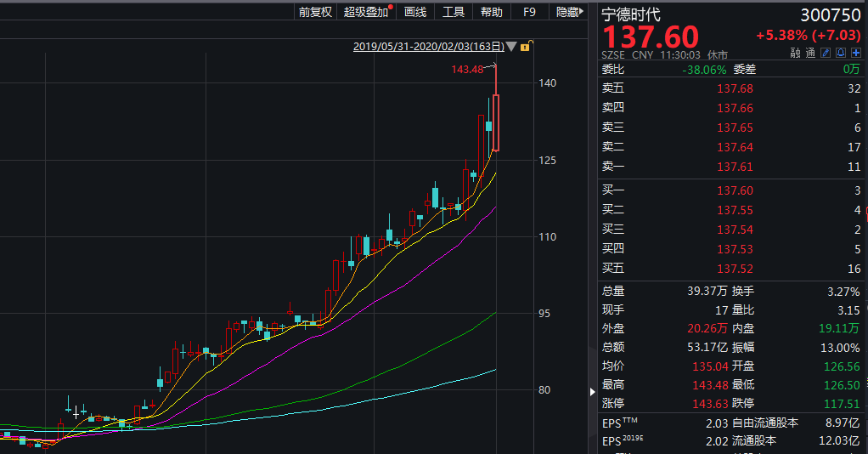Screen dimensions: 868x454
Task: Open the 画线 drawing menu
Action: (415, 12)
